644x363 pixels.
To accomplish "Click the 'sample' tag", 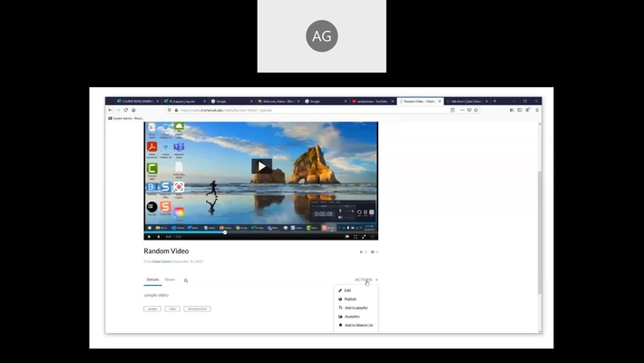I will pyautogui.click(x=152, y=309).
